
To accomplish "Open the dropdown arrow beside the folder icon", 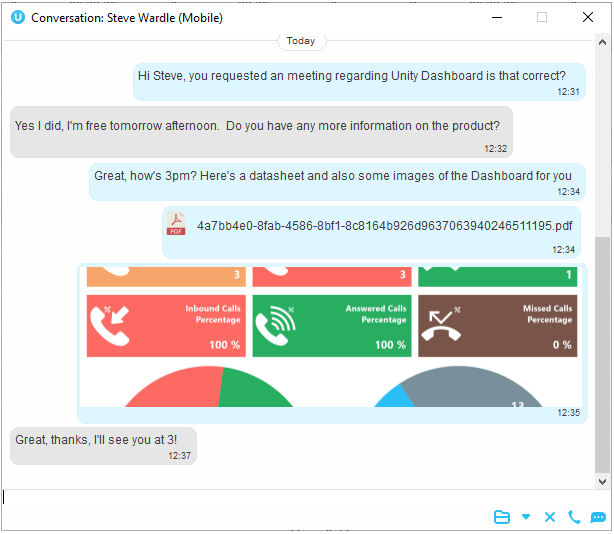I will click(x=526, y=517).
